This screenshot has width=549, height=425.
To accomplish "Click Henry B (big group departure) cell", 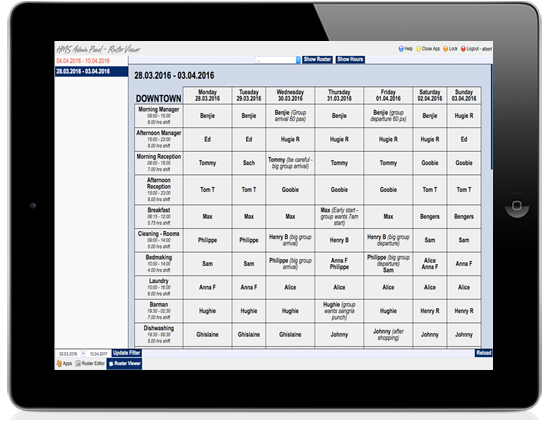I will click(388, 240).
